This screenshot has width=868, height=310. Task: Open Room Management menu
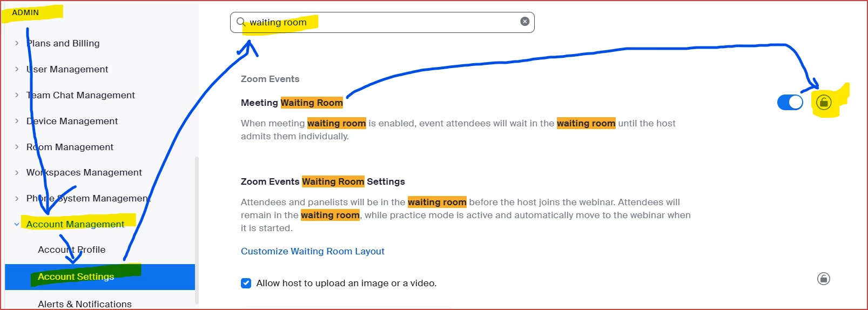(x=70, y=147)
